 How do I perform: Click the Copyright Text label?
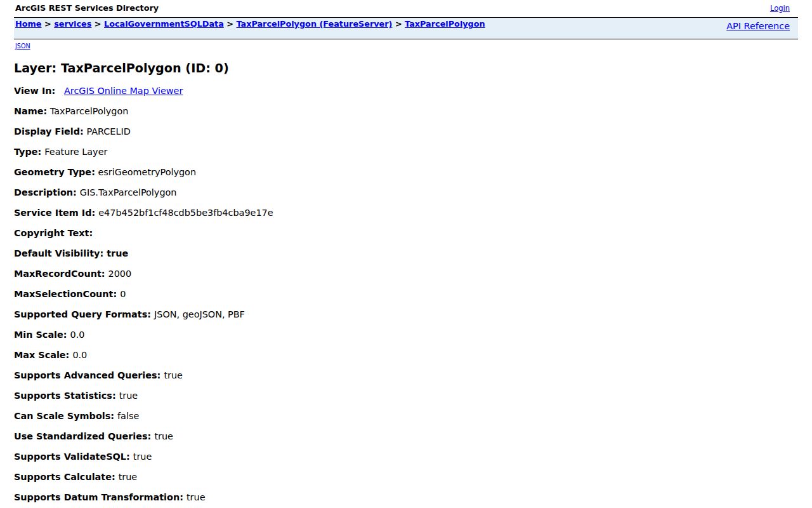pyautogui.click(x=53, y=233)
